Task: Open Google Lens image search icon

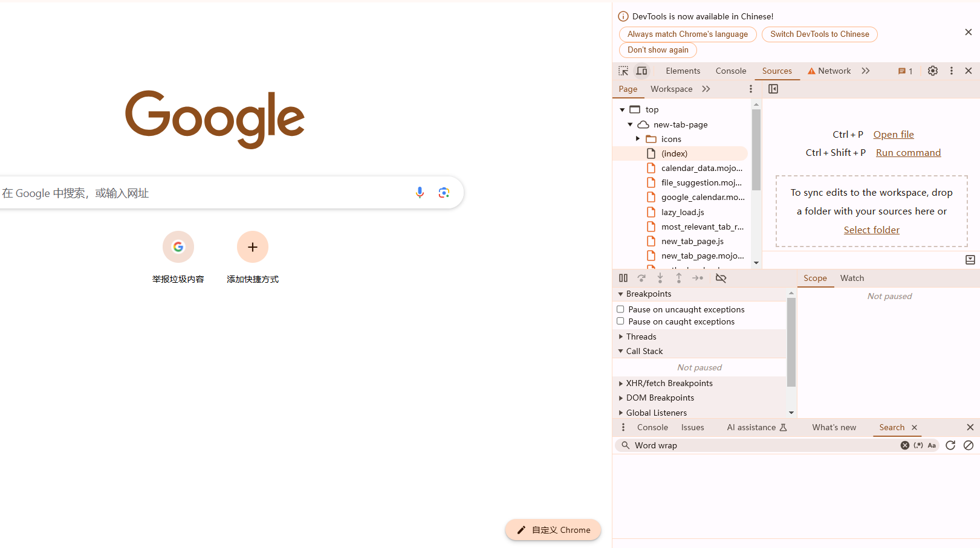Action: click(x=444, y=193)
